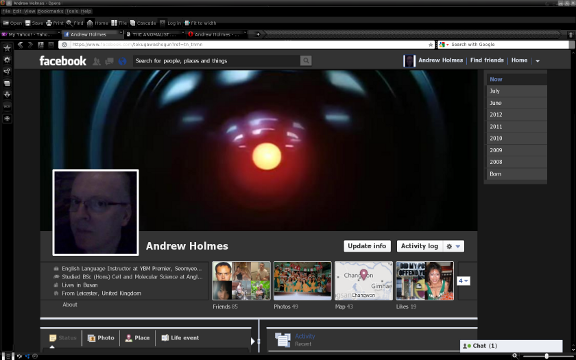Open the Bookmarks menu
576x360 pixels.
coord(50,11)
